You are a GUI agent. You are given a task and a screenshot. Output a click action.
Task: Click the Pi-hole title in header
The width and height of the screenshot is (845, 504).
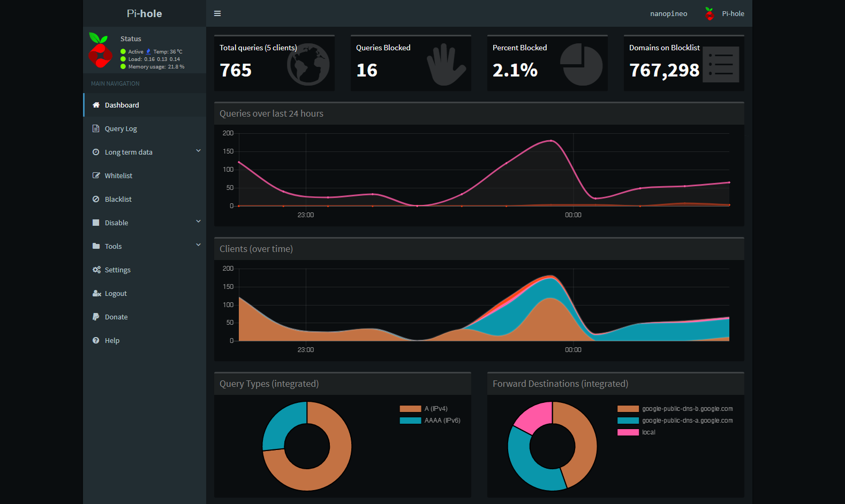(x=145, y=13)
